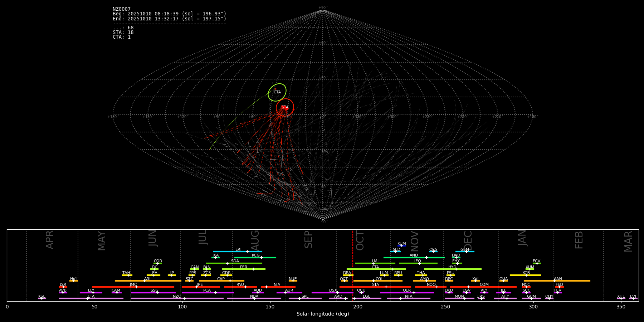This screenshot has width=644, height=322.
Task: Click the CTA label inside the green ellipse
Action: coord(277,92)
